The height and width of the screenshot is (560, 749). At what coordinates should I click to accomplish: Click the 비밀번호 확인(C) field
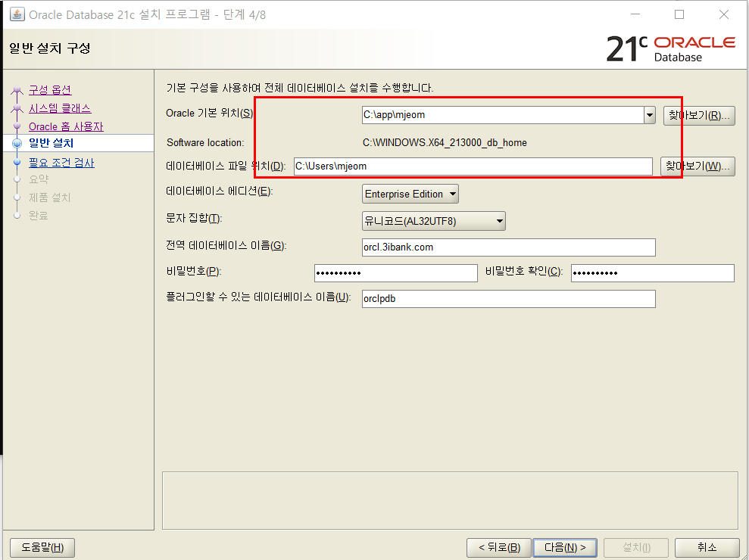[653, 273]
